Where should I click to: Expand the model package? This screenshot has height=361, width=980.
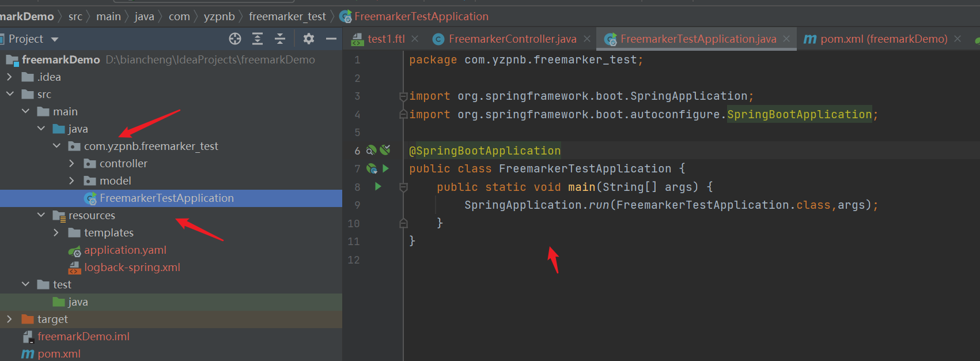(71, 180)
